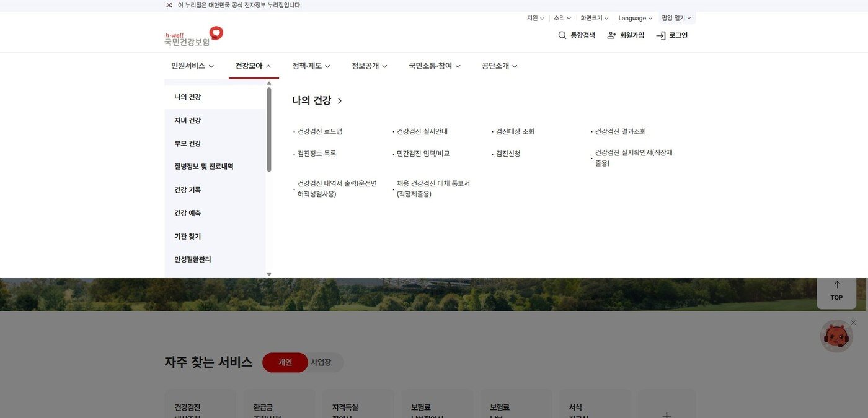Open 건강검진 내역서 출력(운전면허적성검사용) link
Screen dimensions: 868x418
click(x=337, y=189)
